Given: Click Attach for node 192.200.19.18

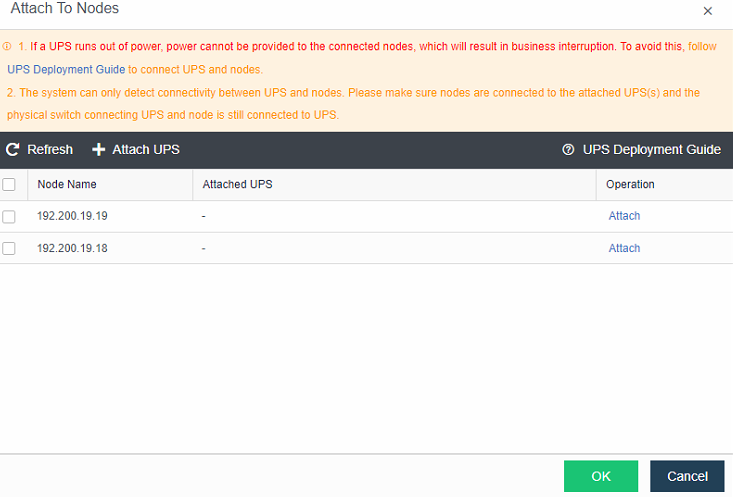Looking at the screenshot, I should click(x=624, y=248).
